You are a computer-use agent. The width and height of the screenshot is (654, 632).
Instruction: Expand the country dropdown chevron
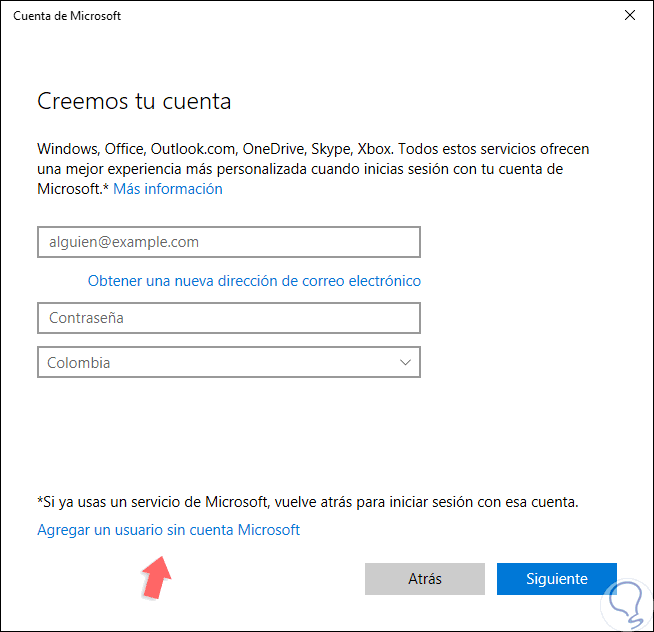click(x=406, y=362)
